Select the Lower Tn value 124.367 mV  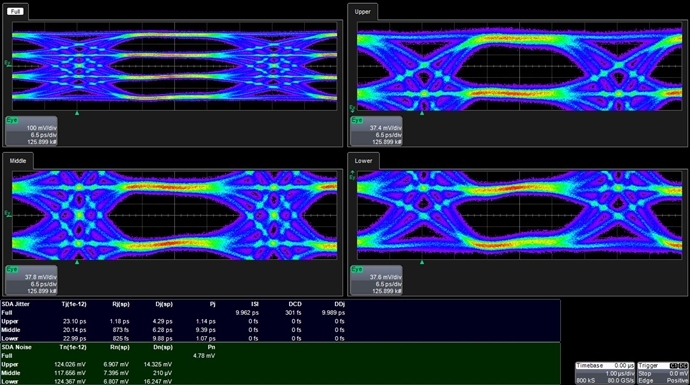point(70,382)
